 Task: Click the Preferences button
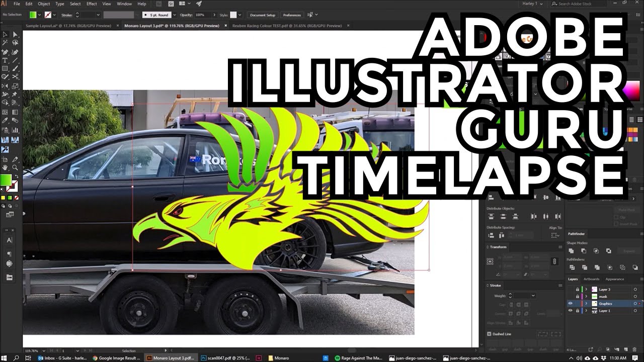click(x=292, y=15)
